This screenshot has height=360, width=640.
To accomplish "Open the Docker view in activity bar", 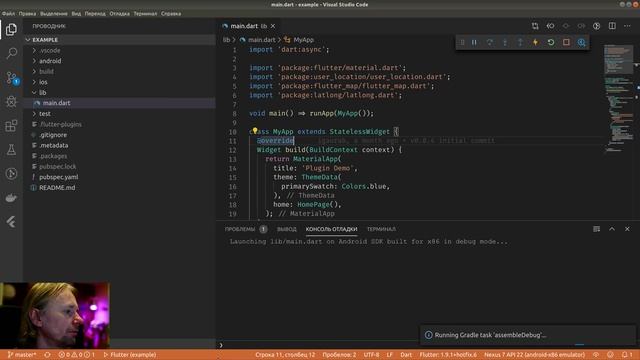I will point(11,198).
